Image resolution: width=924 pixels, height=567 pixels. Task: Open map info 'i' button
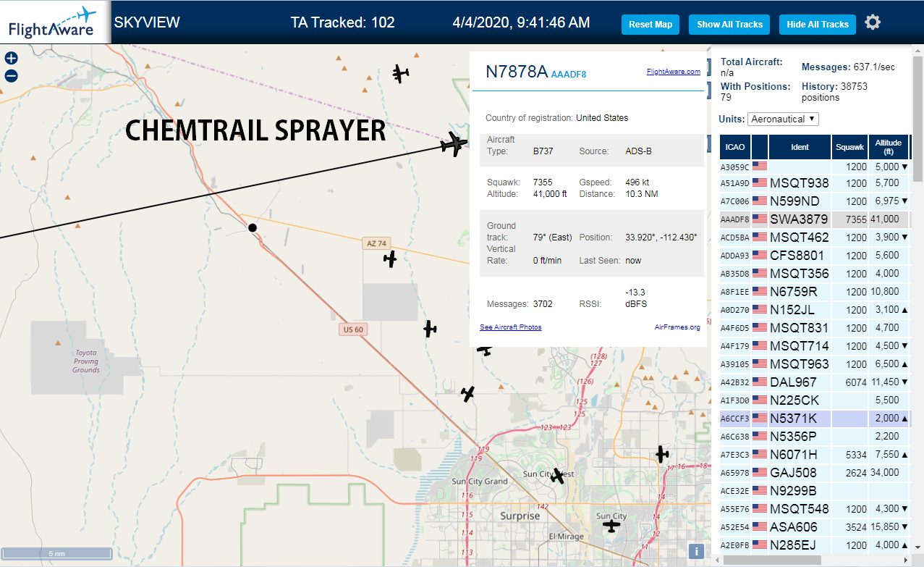(x=696, y=551)
